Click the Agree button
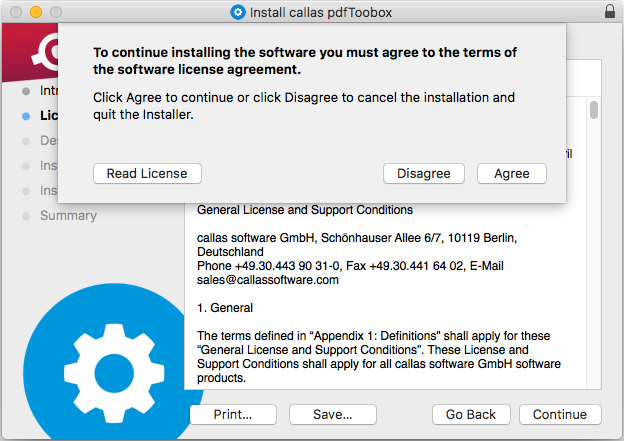The width and height of the screenshot is (624, 441). pyautogui.click(x=512, y=174)
